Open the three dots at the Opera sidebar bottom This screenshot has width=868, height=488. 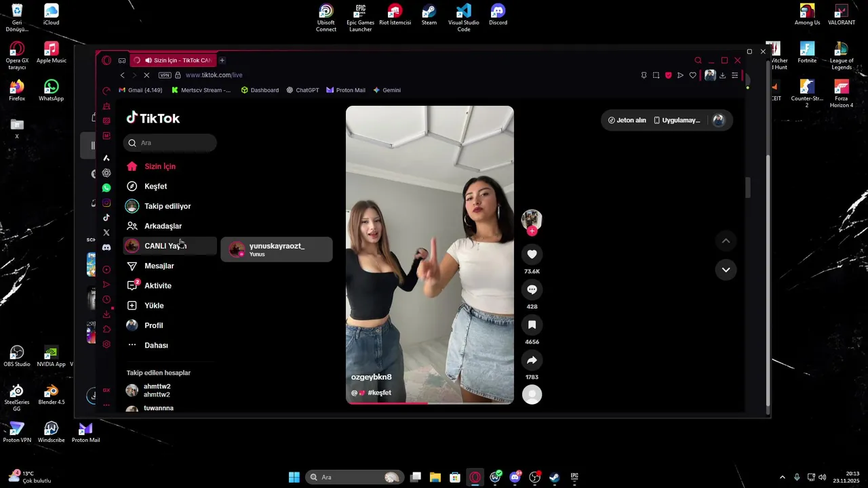click(106, 405)
